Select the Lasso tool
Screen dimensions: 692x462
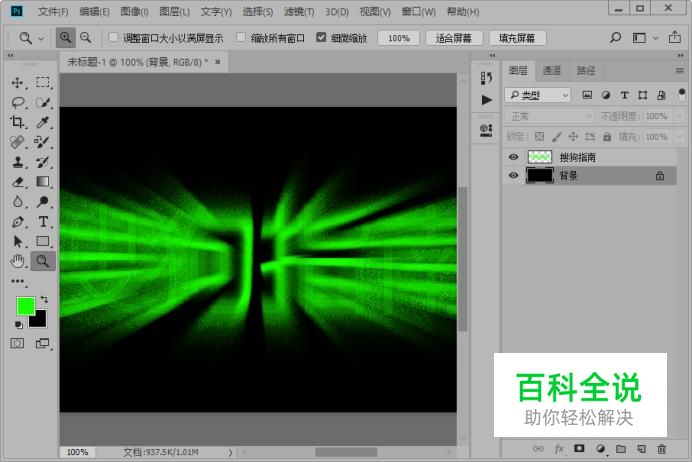click(x=18, y=102)
